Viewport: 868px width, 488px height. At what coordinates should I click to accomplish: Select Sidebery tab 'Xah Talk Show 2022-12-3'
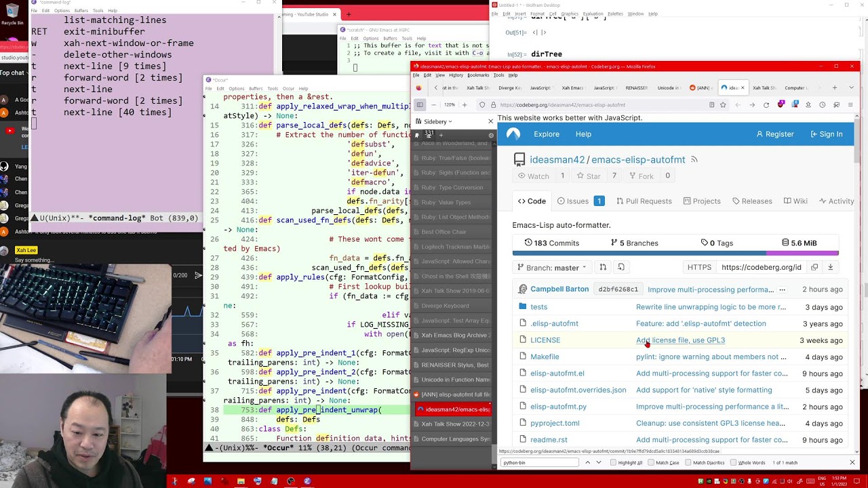(x=455, y=424)
